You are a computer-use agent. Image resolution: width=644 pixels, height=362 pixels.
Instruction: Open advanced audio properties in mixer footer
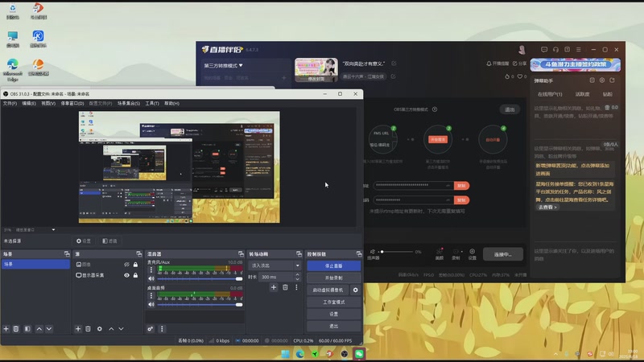[151, 329]
